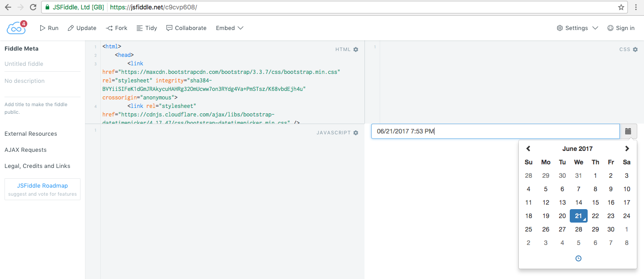Viewport: 644px width, 279px height.
Task: Run the fiddle
Action: pos(49,28)
